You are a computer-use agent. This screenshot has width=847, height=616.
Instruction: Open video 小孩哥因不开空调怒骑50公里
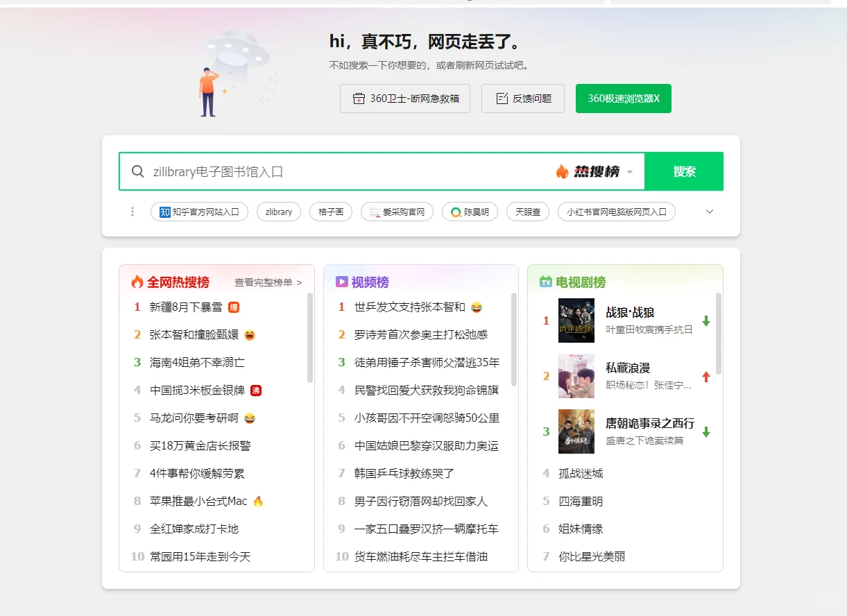427,418
